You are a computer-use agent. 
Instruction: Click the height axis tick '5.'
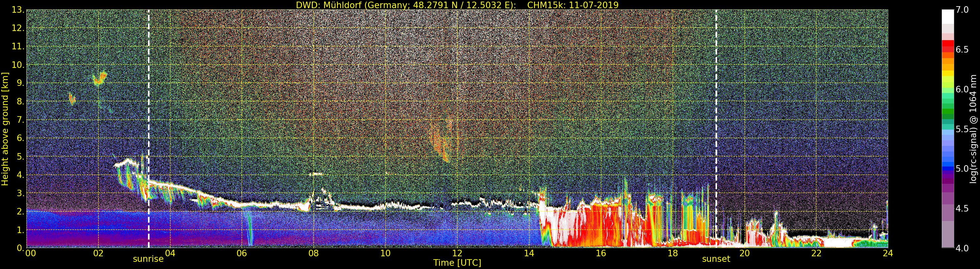(x=20, y=156)
